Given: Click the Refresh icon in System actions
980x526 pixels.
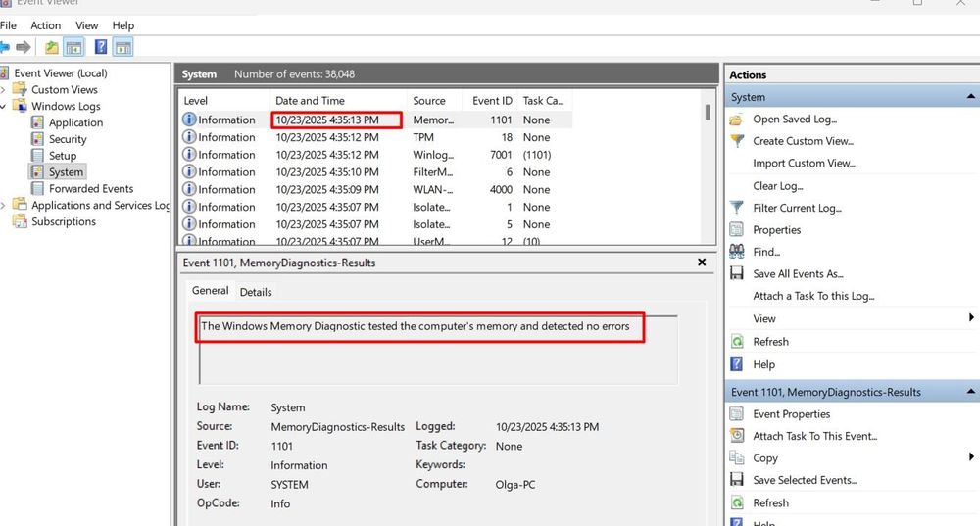Looking at the screenshot, I should coord(737,342).
